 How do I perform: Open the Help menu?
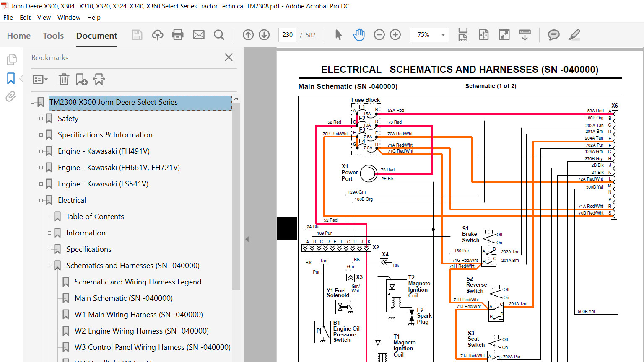[94, 18]
